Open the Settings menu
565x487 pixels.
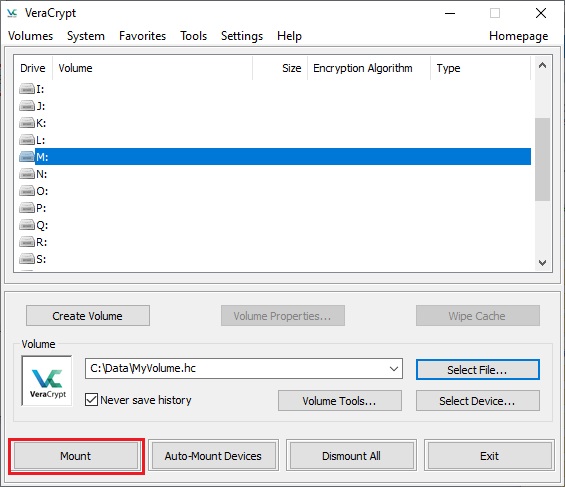click(242, 36)
